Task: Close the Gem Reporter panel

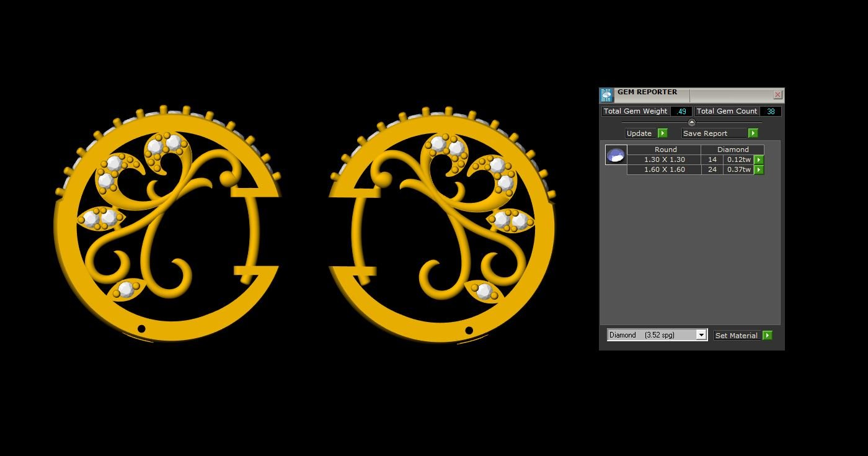Action: [777, 95]
